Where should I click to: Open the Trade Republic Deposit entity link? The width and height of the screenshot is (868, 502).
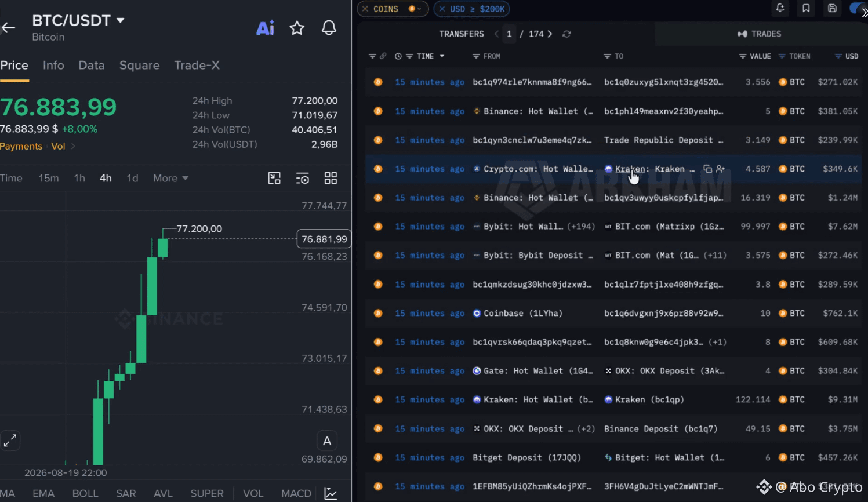coord(664,140)
